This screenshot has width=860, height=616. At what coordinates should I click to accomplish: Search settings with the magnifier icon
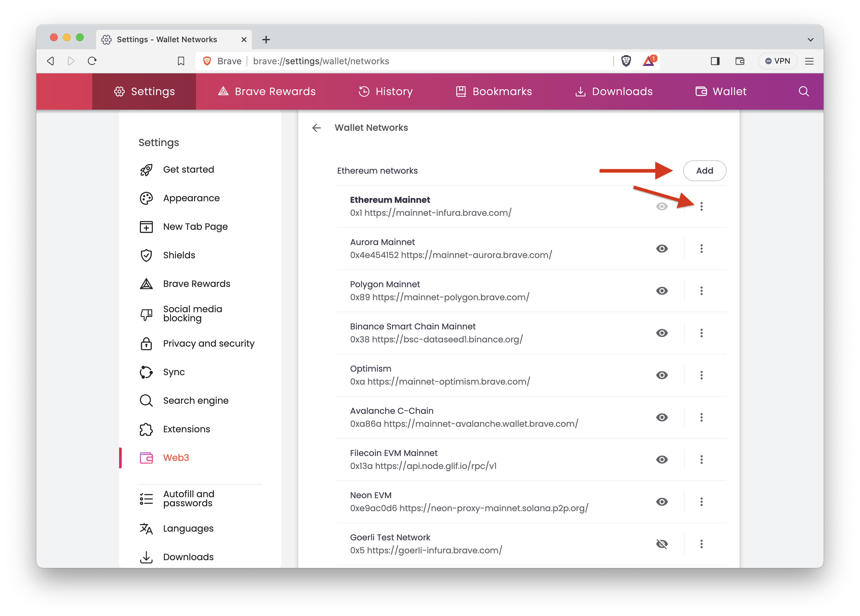pos(804,92)
